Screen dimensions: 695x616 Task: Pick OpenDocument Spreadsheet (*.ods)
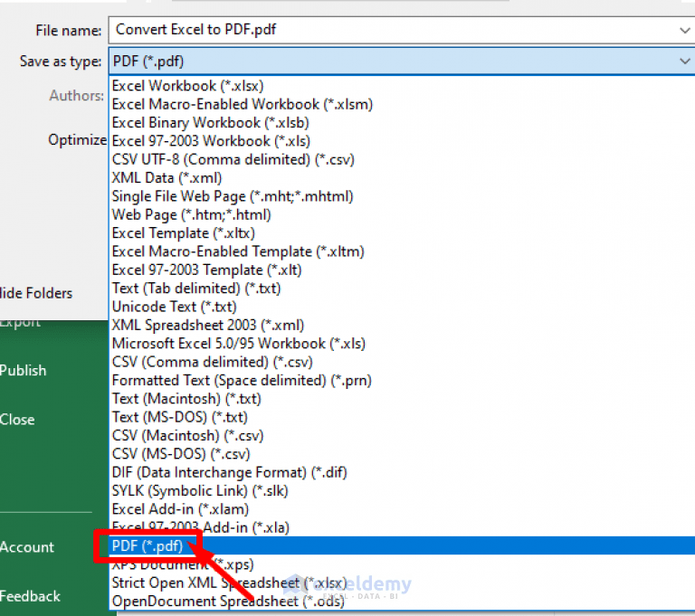[x=402, y=601]
